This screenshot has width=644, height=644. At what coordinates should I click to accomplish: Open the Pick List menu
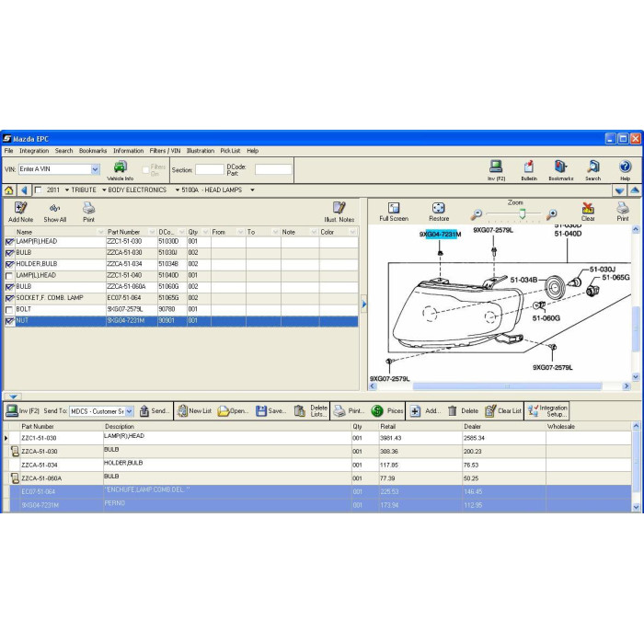click(x=230, y=151)
